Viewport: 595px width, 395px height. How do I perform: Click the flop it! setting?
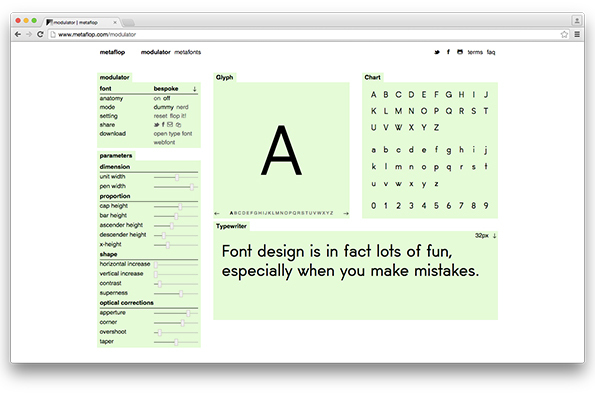pos(178,116)
